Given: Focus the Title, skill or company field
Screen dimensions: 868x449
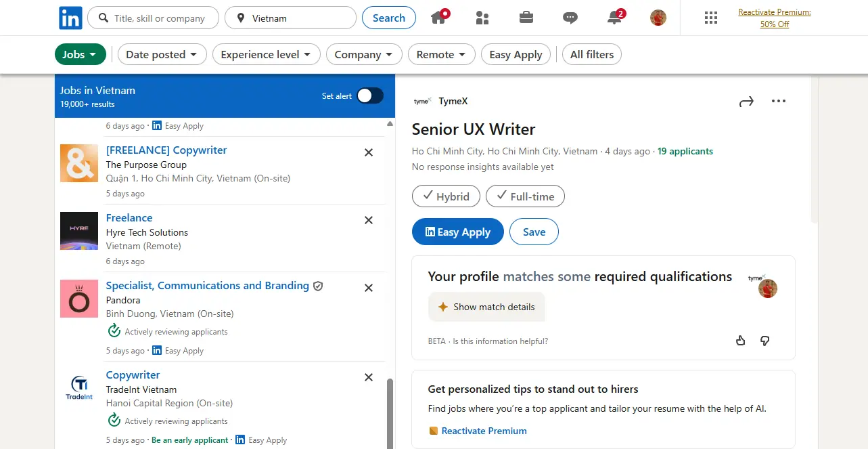Looking at the screenshot, I should [153, 18].
